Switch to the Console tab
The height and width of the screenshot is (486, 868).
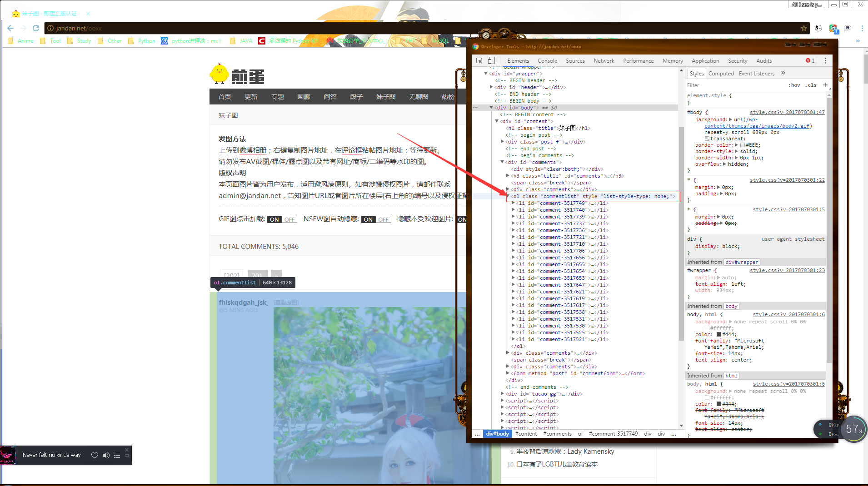(x=547, y=61)
